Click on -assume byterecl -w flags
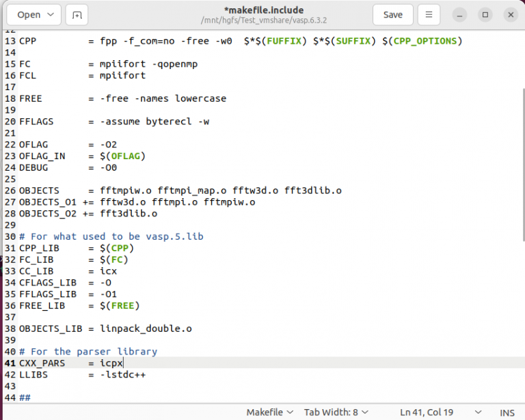Screen dimensions: 525x420 coord(154,122)
